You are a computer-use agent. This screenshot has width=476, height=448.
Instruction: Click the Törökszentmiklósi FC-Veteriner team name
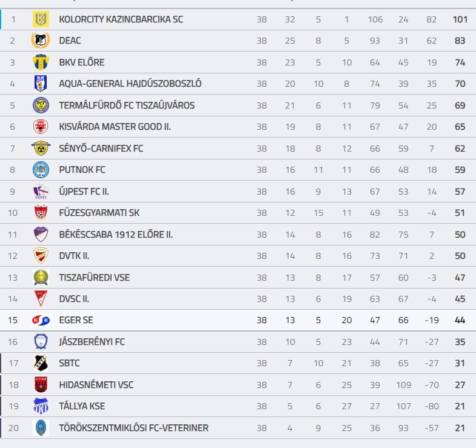click(x=133, y=428)
